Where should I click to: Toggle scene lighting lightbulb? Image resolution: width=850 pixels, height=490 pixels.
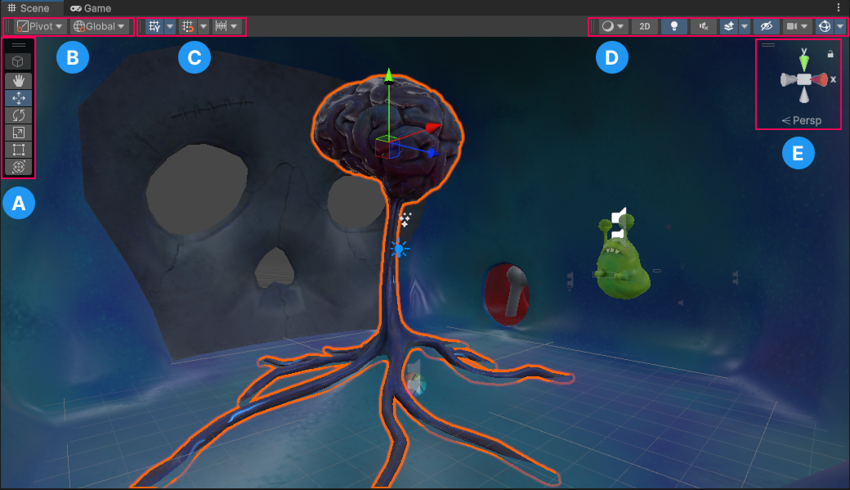pos(675,27)
